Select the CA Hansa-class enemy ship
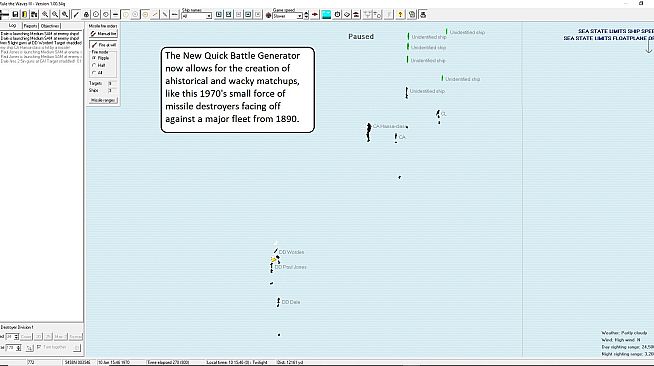 pos(369,132)
